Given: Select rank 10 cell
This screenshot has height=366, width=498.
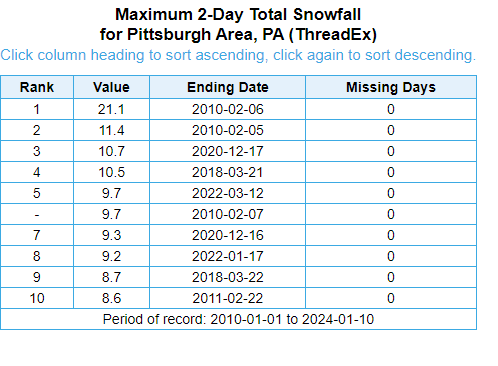Looking at the screenshot, I should coord(37,298).
